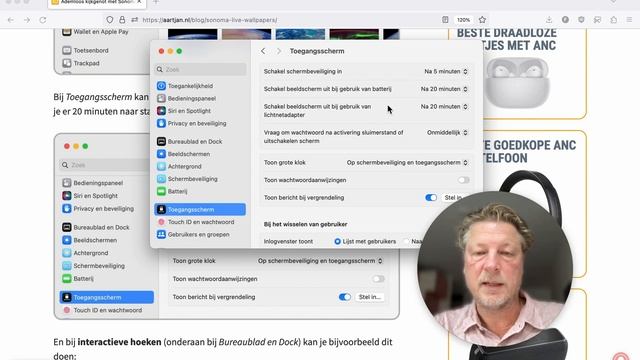Click the shield tracking protection icon
This screenshot has width=640, height=360.
[109, 20]
